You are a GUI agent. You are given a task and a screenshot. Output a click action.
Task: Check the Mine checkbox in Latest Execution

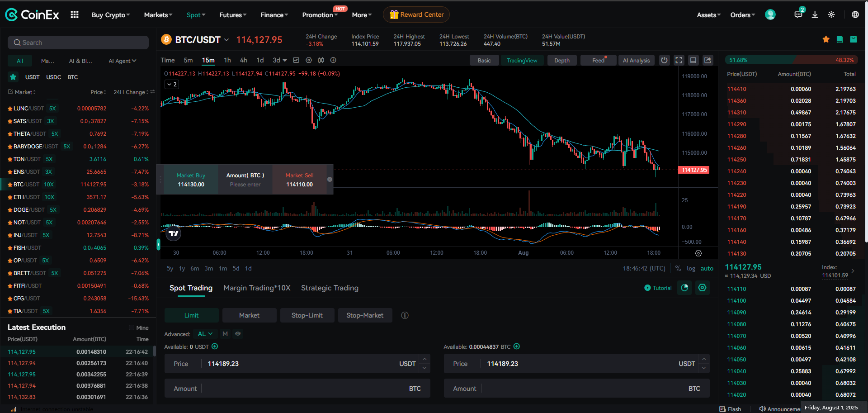(132, 328)
